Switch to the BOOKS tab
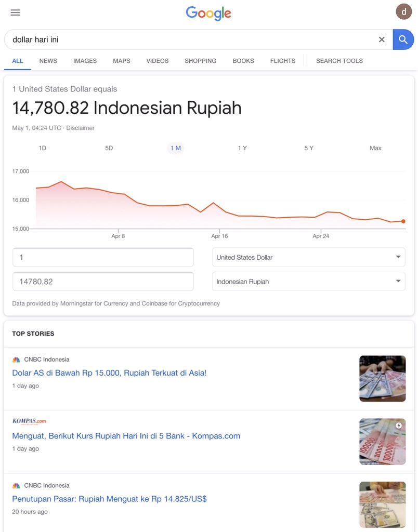The image size is (418, 532). point(243,61)
